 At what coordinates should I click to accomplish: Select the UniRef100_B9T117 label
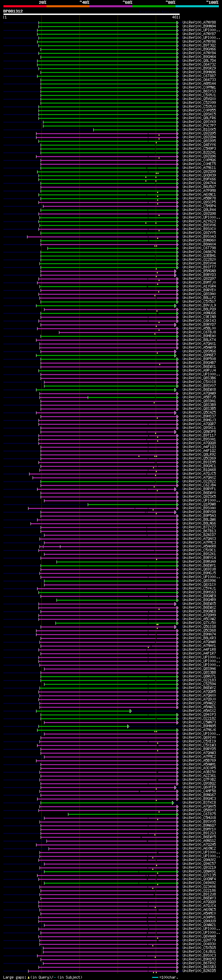coord(199,435)
